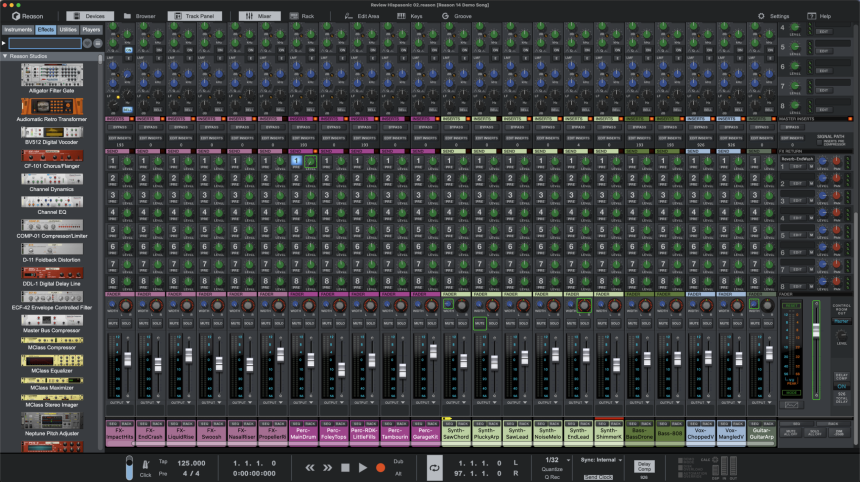Open the Output dropdown of Guitar-GuitarArp channel
This screenshot has height=482, width=860.
(x=761, y=402)
